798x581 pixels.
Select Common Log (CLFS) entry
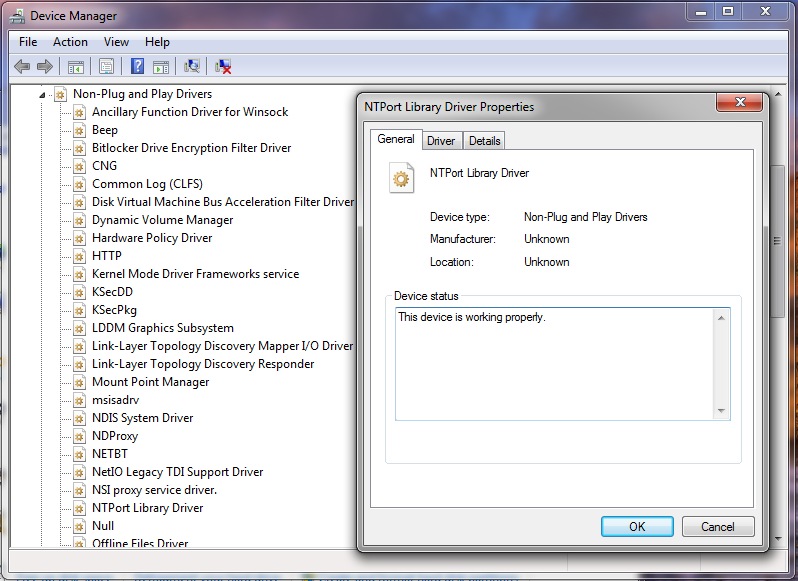click(147, 184)
